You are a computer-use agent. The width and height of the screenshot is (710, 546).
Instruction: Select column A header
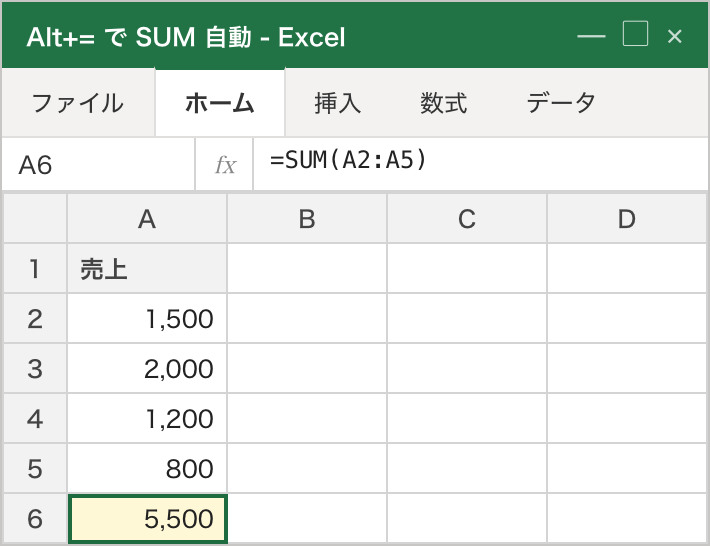pyautogui.click(x=147, y=219)
